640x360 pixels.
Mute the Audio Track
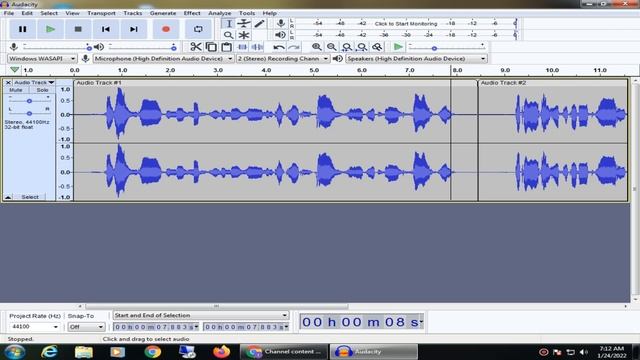point(16,90)
